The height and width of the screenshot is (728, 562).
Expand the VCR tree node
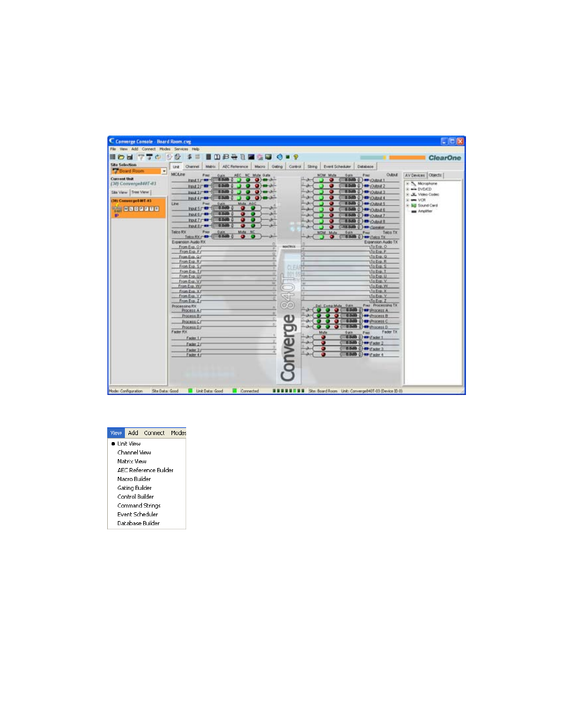tap(407, 200)
